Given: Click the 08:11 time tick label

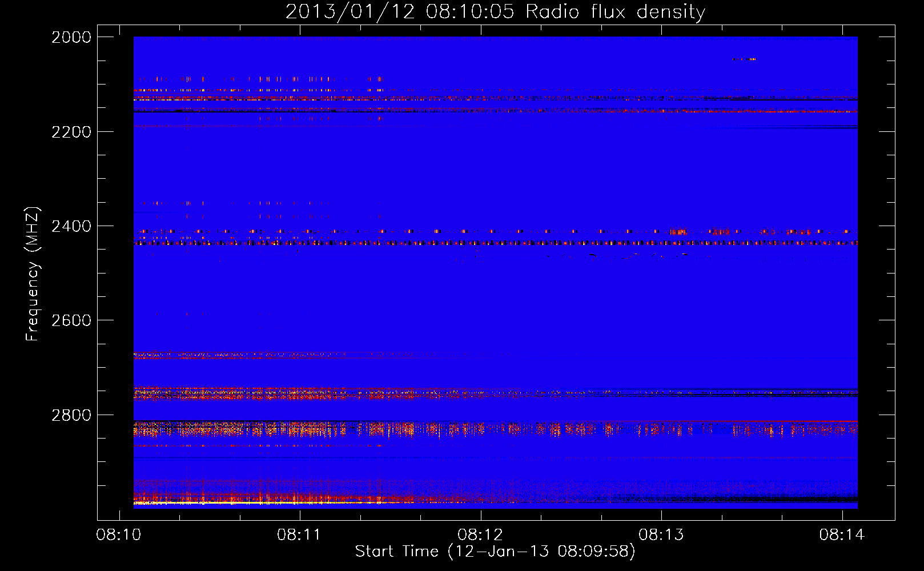Looking at the screenshot, I should (300, 535).
